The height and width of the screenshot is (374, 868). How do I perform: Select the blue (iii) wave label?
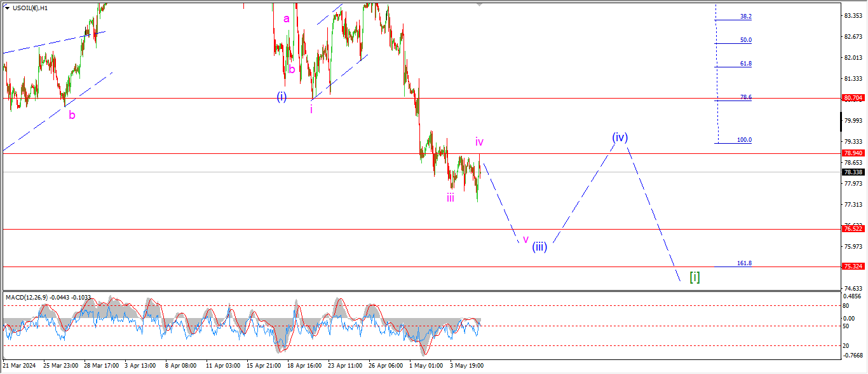click(539, 247)
